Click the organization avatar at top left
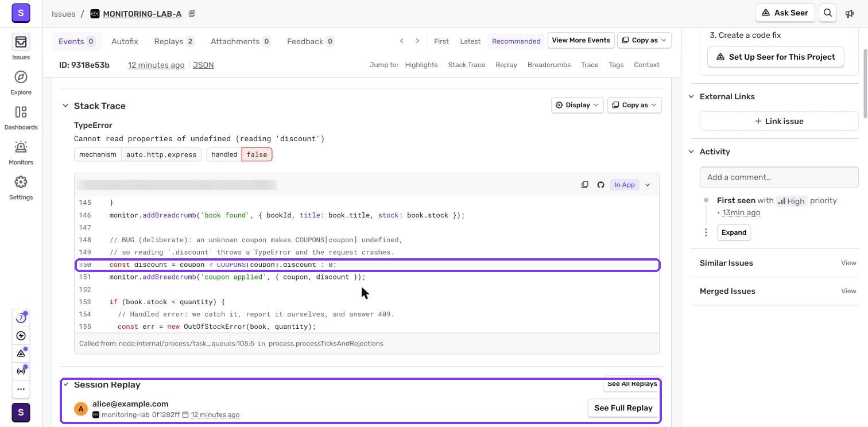Screen dimensions: 868x427 pyautogui.click(x=21, y=13)
